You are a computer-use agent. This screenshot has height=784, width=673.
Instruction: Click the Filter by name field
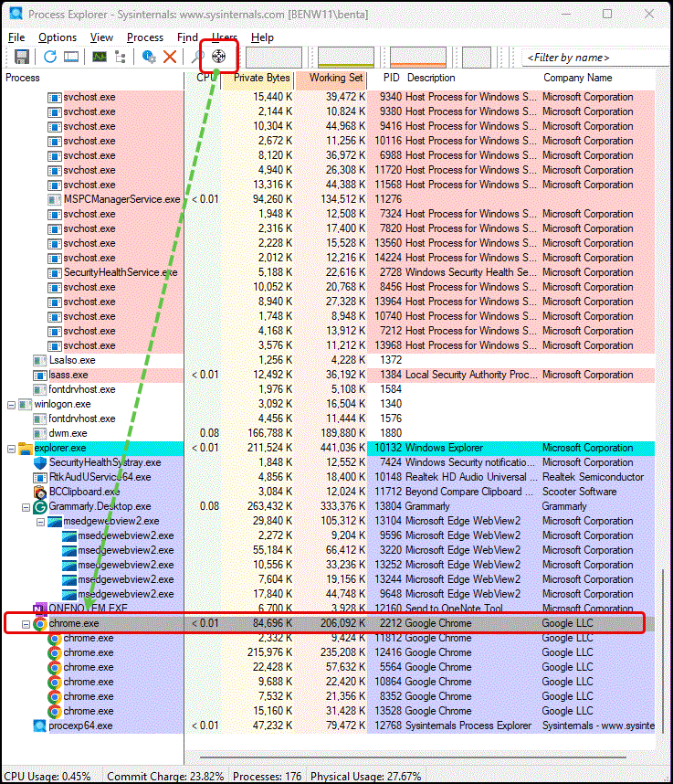point(594,58)
